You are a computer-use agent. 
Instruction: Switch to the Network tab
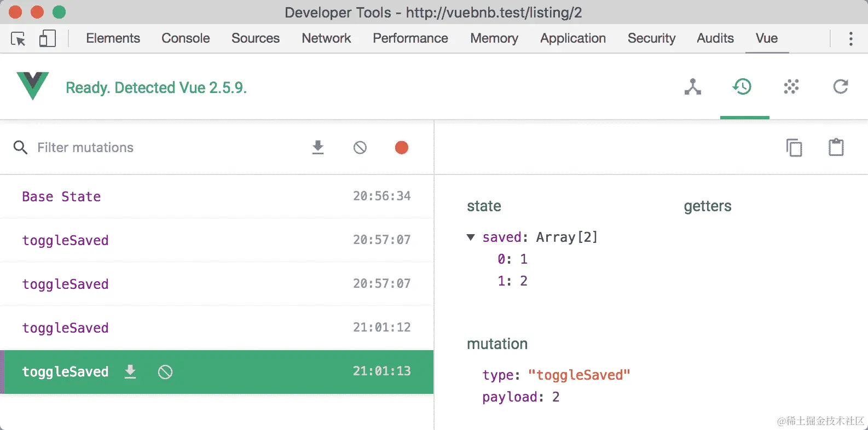[326, 38]
